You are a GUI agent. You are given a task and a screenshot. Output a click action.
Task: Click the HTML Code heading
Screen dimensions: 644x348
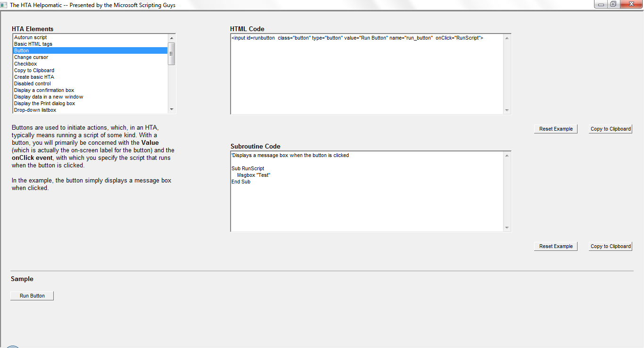pos(248,29)
